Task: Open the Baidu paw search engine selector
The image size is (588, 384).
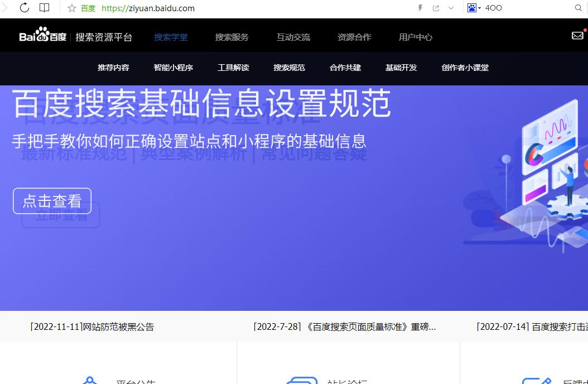Action: point(473,8)
